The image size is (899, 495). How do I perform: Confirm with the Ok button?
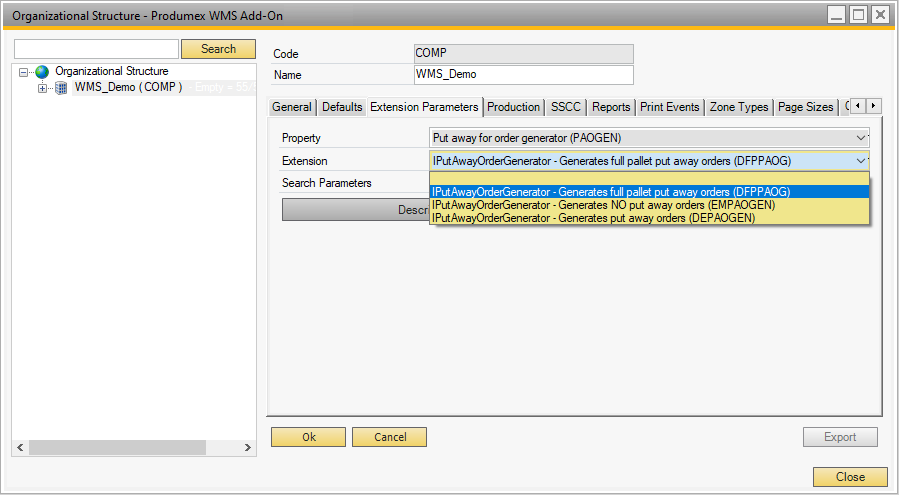tap(308, 437)
